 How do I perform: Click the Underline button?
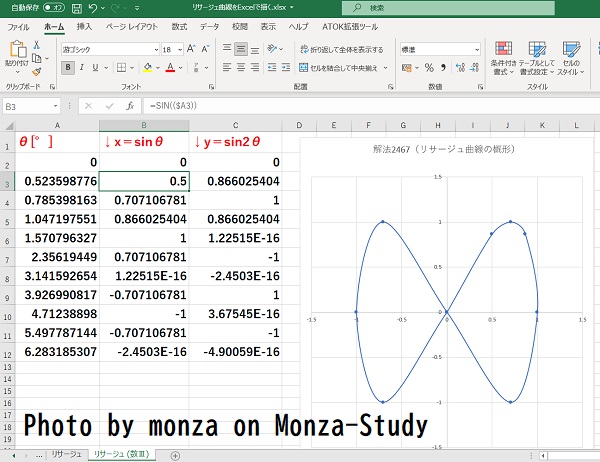pyautogui.click(x=96, y=68)
